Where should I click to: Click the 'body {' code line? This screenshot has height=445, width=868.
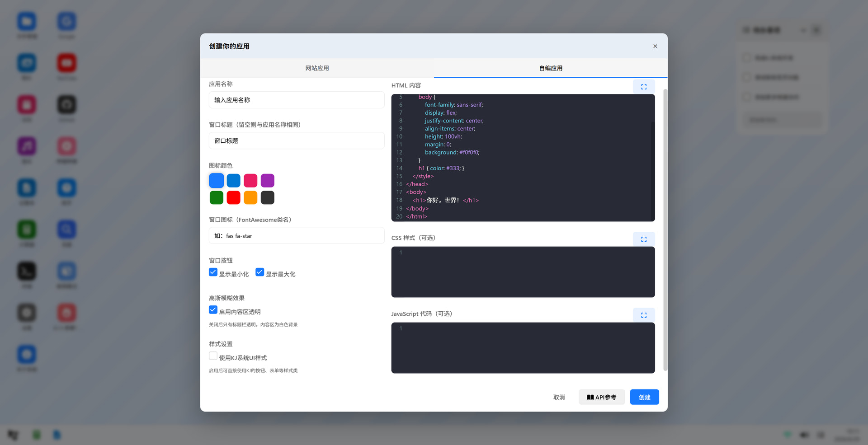pyautogui.click(x=427, y=97)
